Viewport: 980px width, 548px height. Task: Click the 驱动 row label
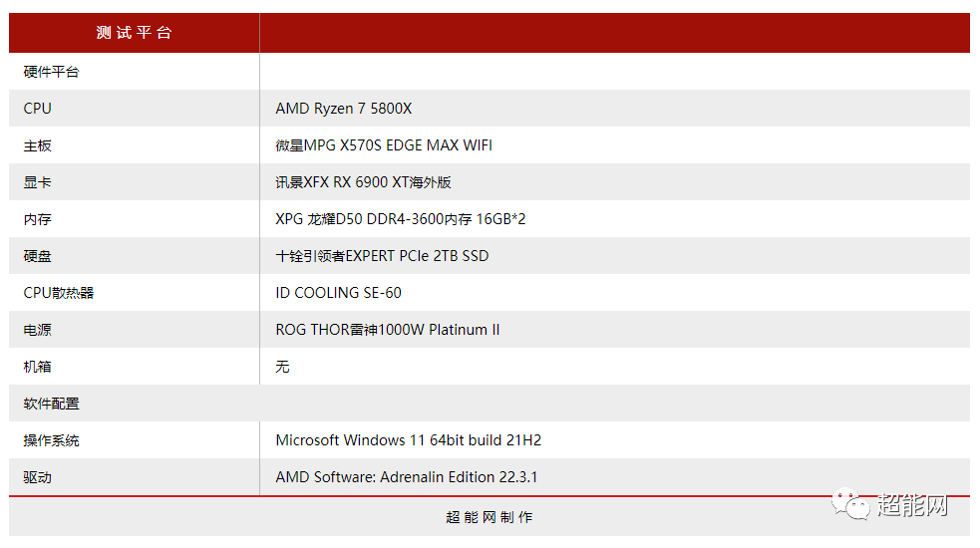coord(38,477)
